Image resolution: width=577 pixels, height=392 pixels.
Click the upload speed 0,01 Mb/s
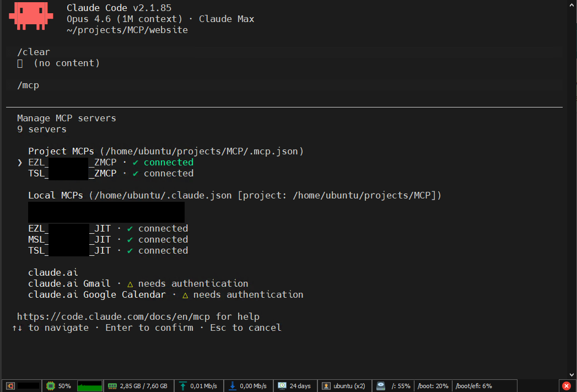203,386
